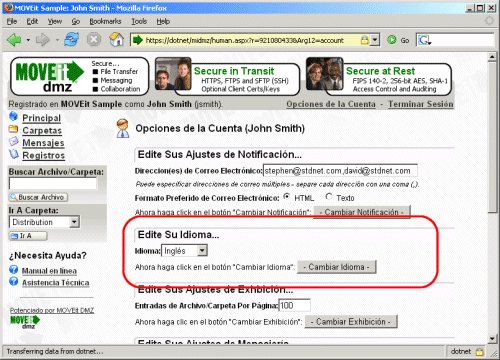
Task: Click the Cambiar Idioma button
Action: [x=336, y=267]
